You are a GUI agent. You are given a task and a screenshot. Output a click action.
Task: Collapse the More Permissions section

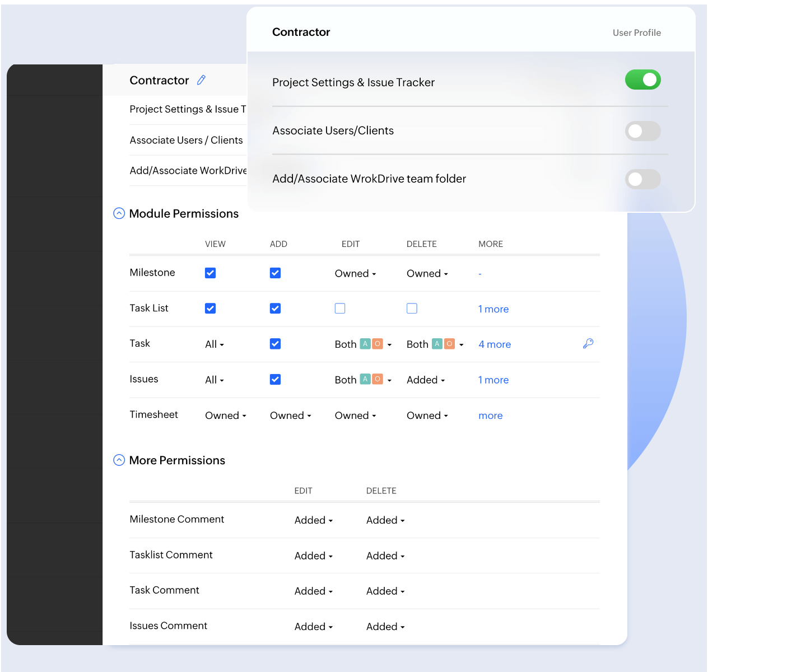(x=119, y=460)
